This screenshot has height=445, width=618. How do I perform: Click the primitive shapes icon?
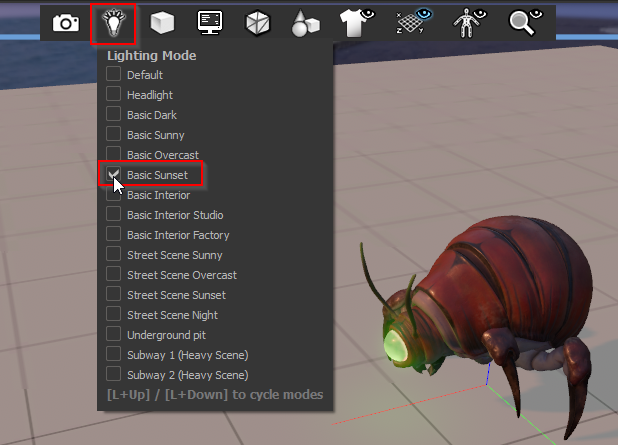[x=306, y=22]
